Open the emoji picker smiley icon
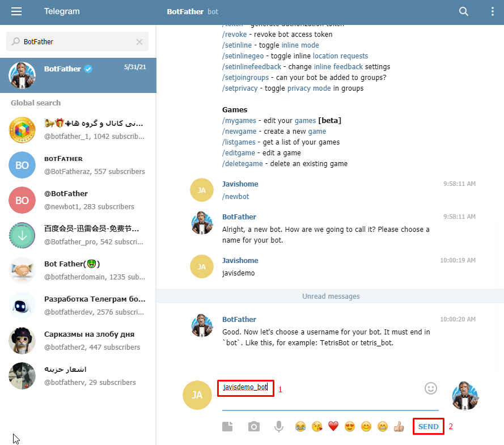This screenshot has width=504, height=445. click(431, 388)
